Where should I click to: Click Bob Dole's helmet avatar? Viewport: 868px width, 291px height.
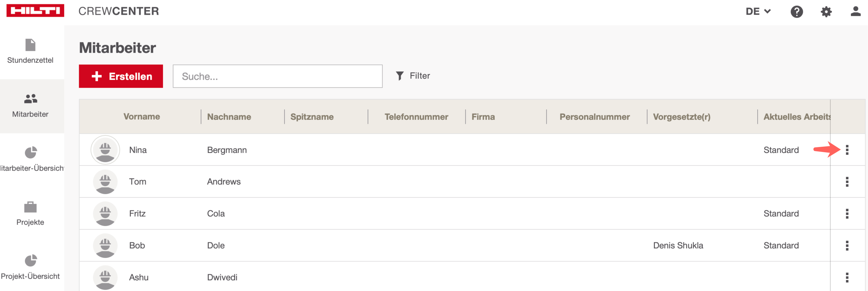pyautogui.click(x=105, y=246)
